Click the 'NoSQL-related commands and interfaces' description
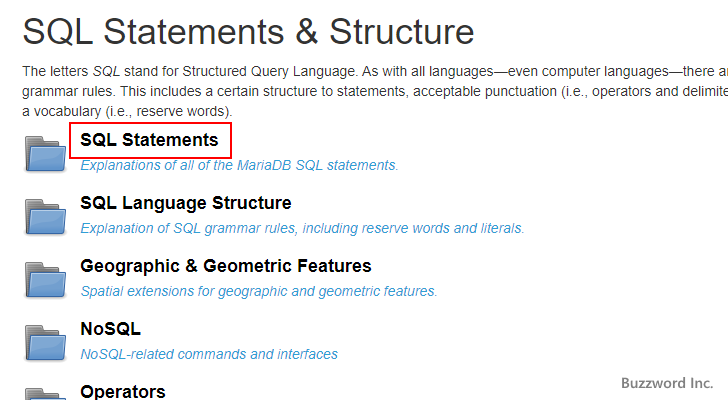 [x=208, y=354]
